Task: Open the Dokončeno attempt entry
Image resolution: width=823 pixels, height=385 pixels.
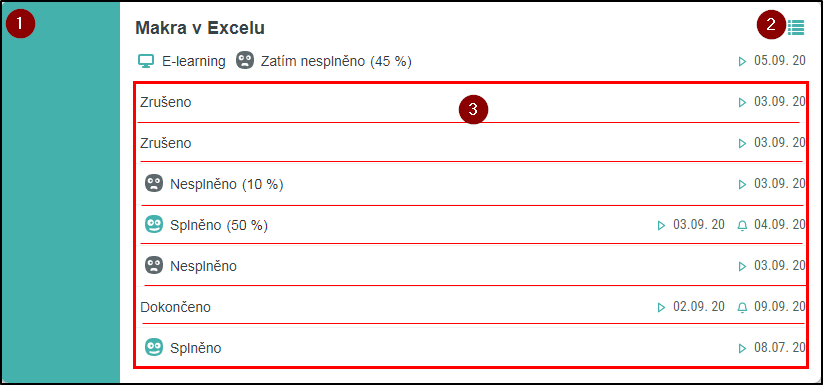Action: 471,306
